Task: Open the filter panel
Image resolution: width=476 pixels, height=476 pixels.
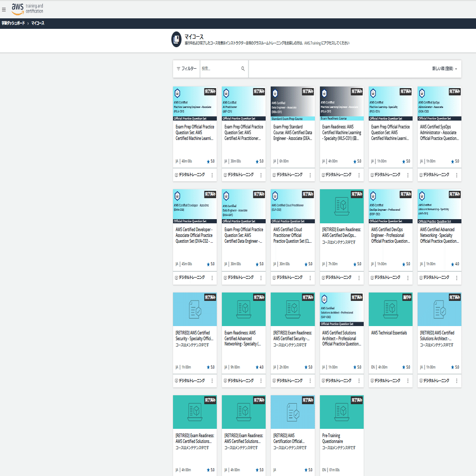Action: [187, 69]
